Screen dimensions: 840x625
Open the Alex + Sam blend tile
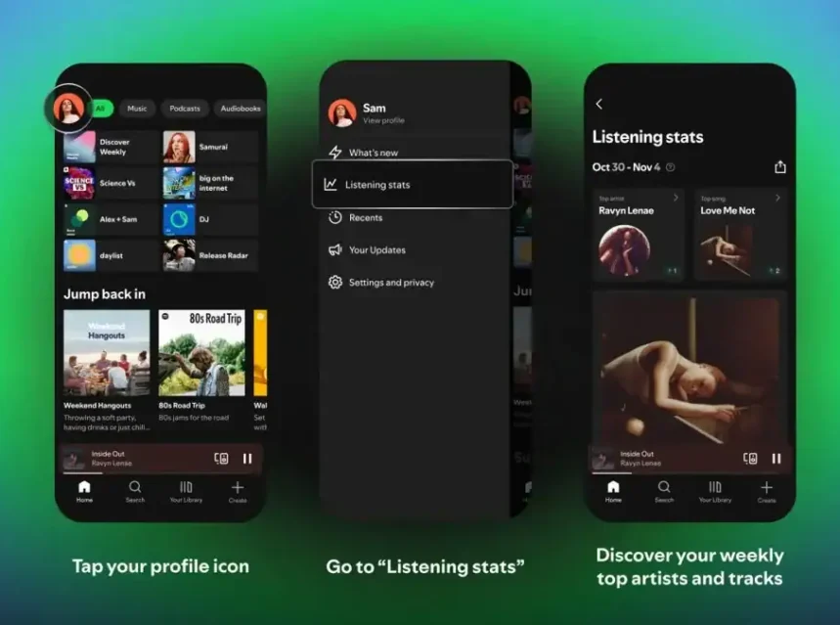click(111, 219)
